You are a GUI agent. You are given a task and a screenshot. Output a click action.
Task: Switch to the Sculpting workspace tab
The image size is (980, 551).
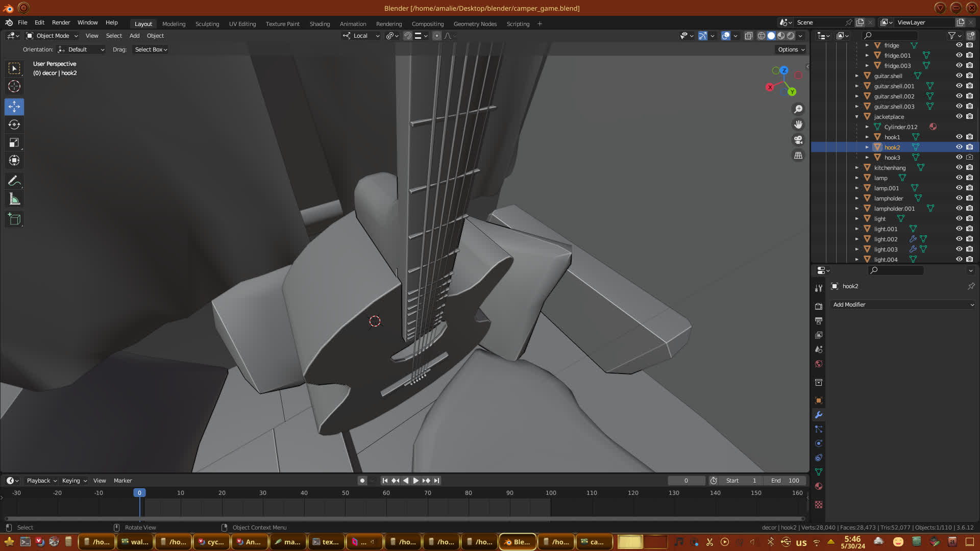coord(207,24)
